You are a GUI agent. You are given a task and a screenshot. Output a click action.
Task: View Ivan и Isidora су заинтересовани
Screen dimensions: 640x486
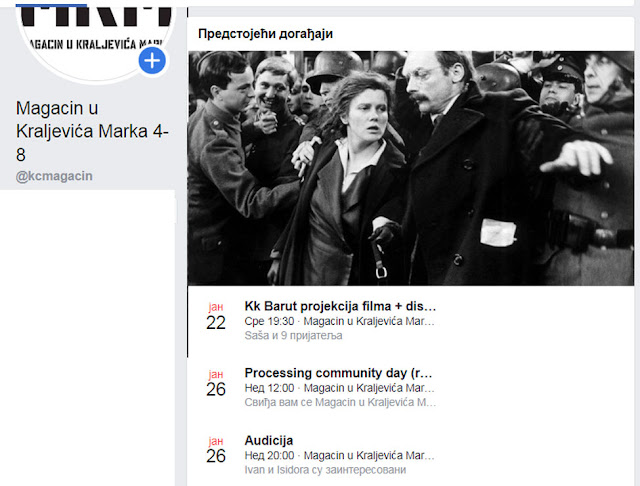tap(325, 470)
